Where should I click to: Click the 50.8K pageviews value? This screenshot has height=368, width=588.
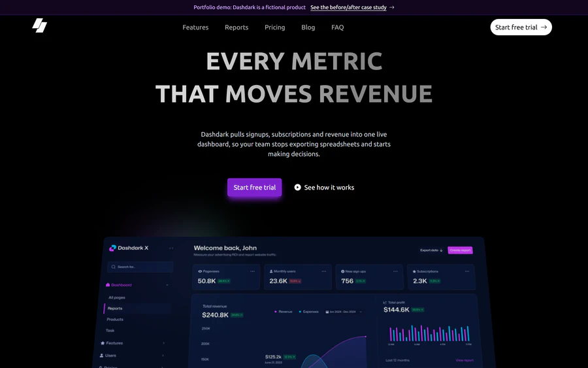pyautogui.click(x=206, y=281)
